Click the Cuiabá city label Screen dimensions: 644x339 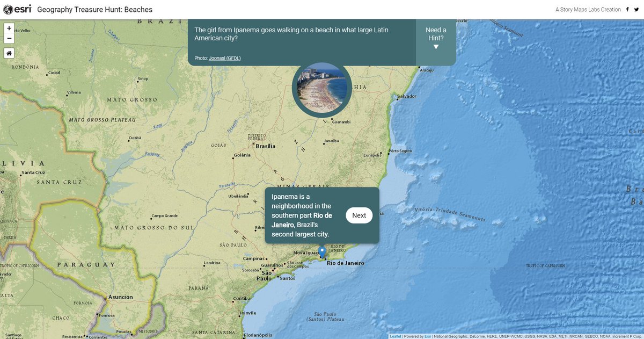pyautogui.click(x=135, y=138)
